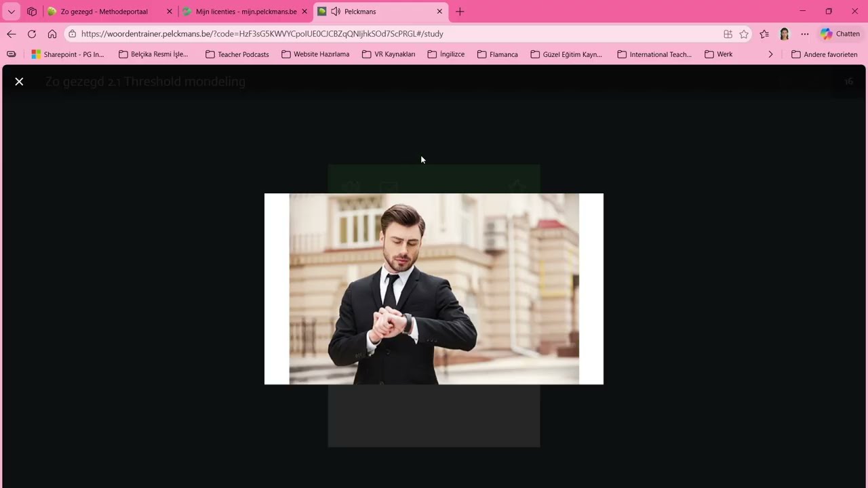This screenshot has width=868, height=488.
Task: Open the Flamanca bookmark folder
Action: coord(498,54)
